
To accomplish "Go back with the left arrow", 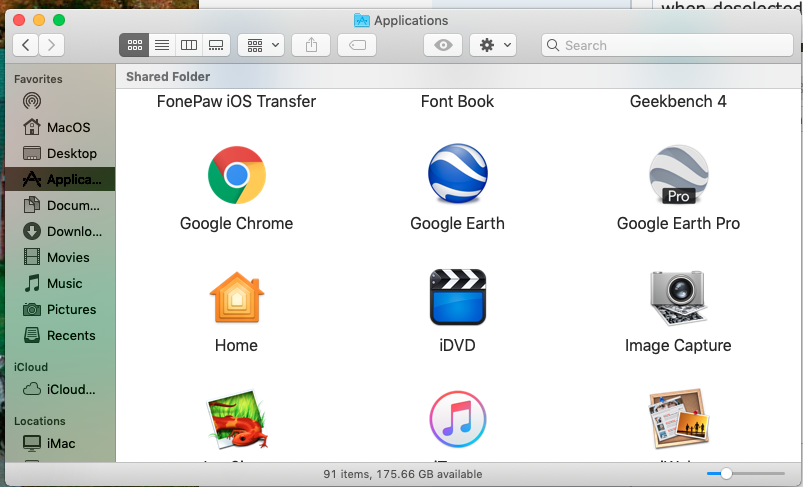I will coord(26,45).
